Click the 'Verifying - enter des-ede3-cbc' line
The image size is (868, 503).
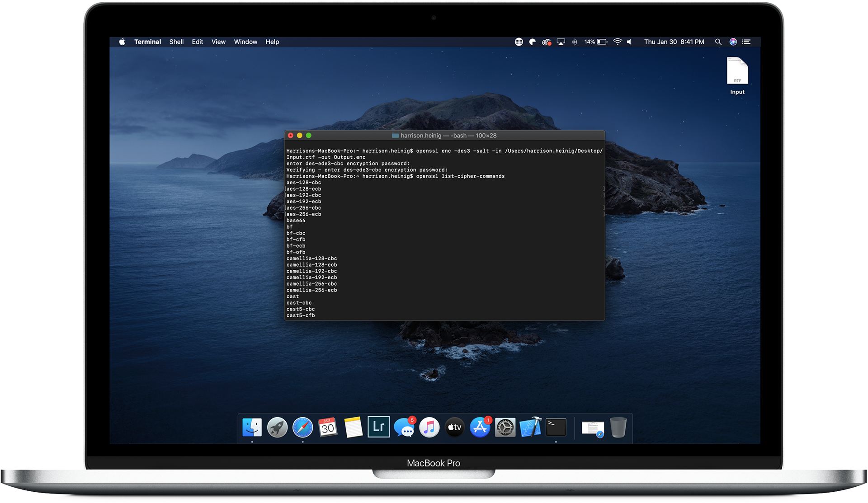[367, 170]
